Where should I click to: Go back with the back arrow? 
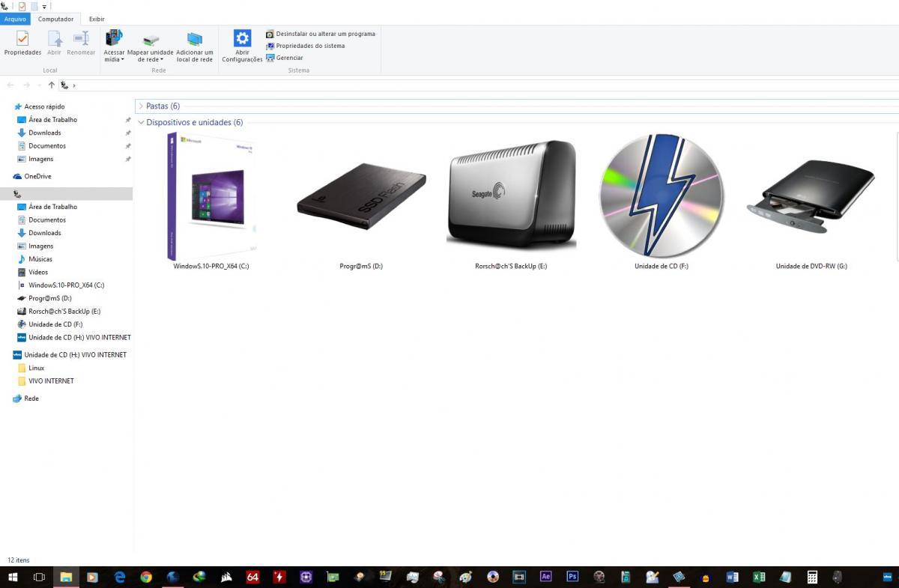(x=10, y=85)
